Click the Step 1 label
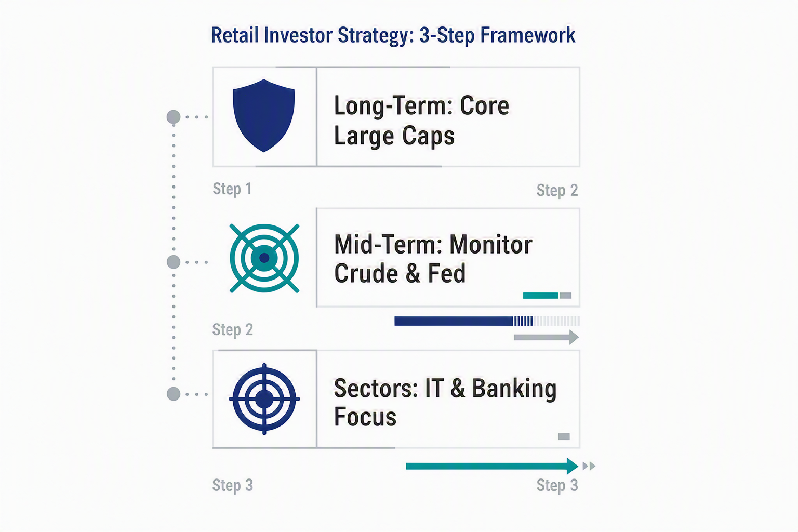The height and width of the screenshot is (532, 798). point(232,189)
